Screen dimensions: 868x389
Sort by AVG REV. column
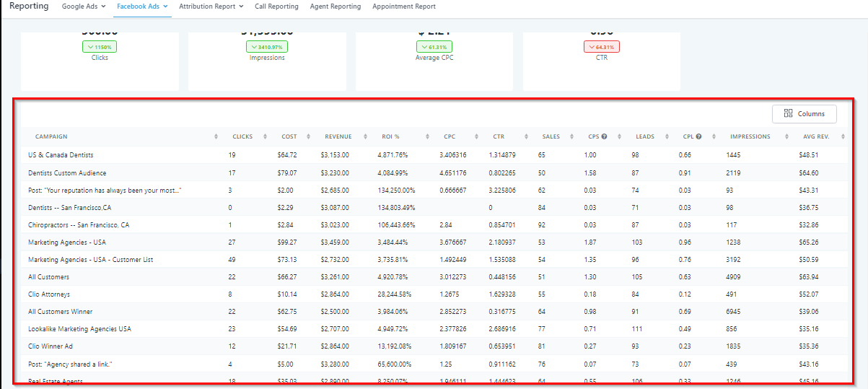tap(839, 137)
